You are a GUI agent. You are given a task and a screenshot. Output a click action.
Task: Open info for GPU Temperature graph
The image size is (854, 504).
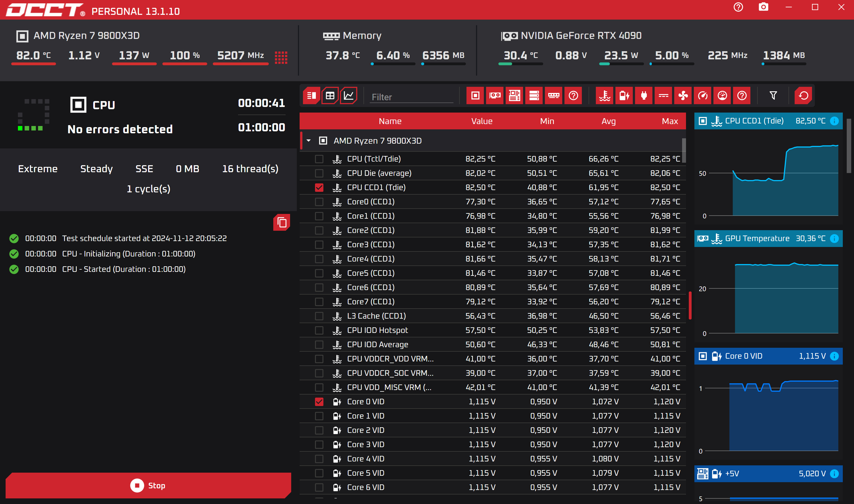(x=834, y=238)
